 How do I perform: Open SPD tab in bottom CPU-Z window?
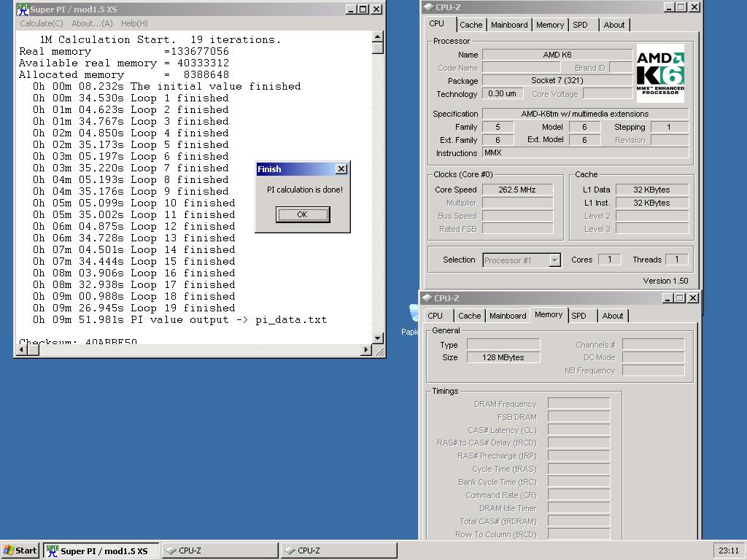(x=578, y=316)
